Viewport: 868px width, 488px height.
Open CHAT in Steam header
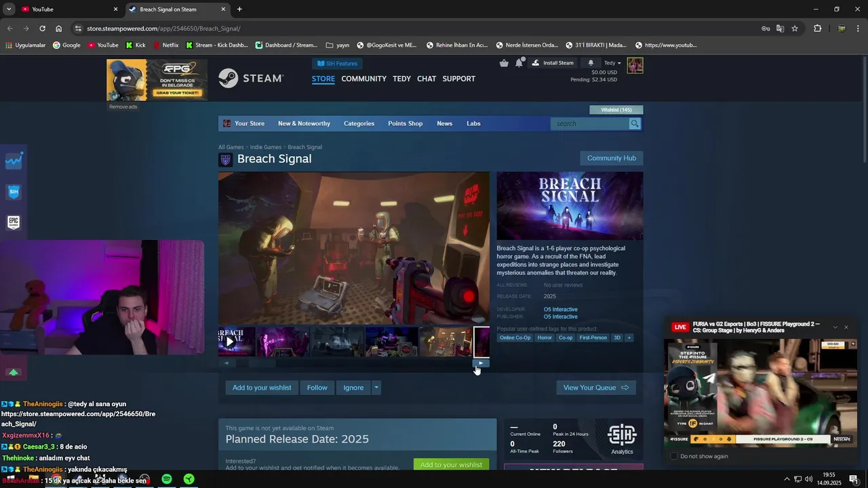(x=427, y=79)
